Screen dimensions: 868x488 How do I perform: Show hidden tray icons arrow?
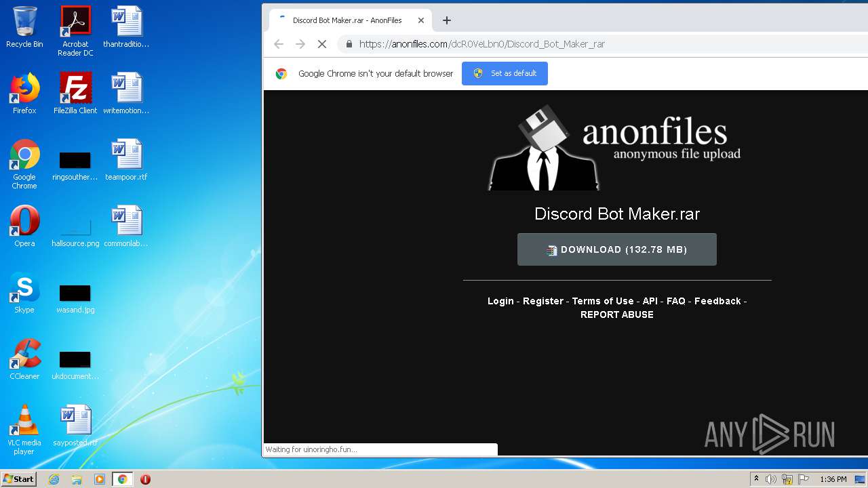pyautogui.click(x=756, y=479)
